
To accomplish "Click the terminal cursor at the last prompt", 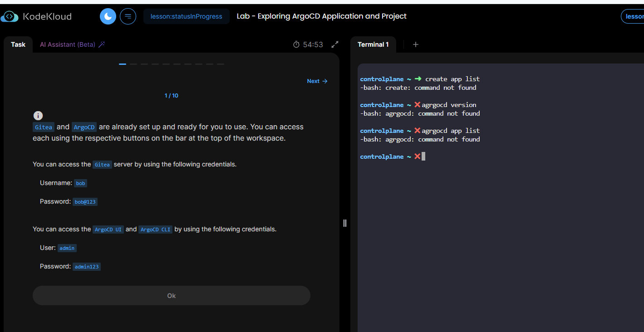I will point(423,156).
